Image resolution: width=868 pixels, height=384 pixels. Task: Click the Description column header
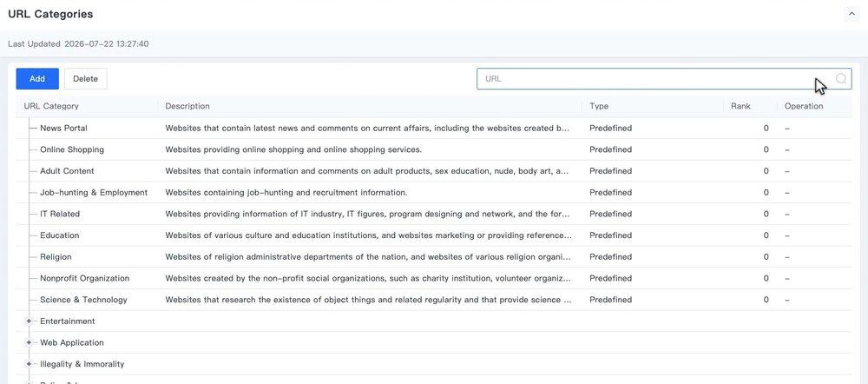(x=187, y=106)
